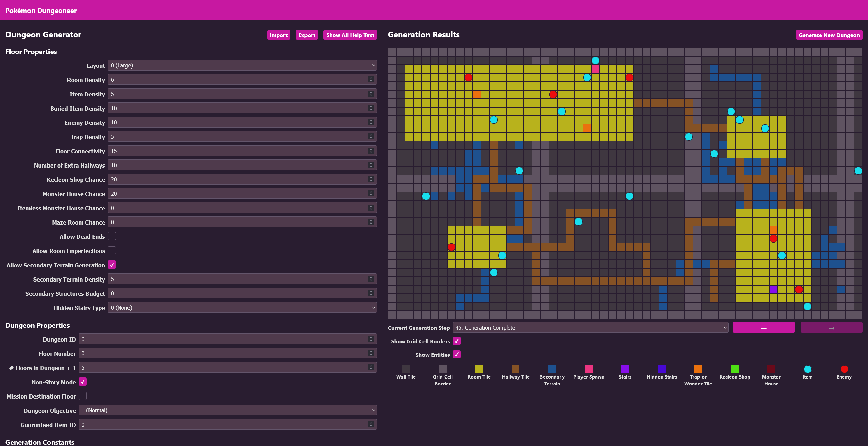The image size is (868, 446).
Task: Open the Current Generation Step dropdown
Action: (591, 327)
